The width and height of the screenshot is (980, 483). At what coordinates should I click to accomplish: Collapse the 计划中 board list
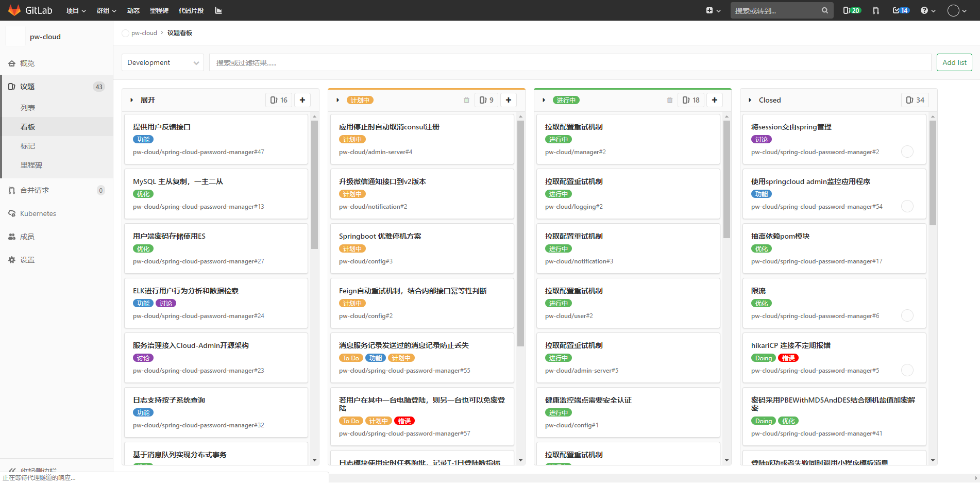(x=337, y=100)
